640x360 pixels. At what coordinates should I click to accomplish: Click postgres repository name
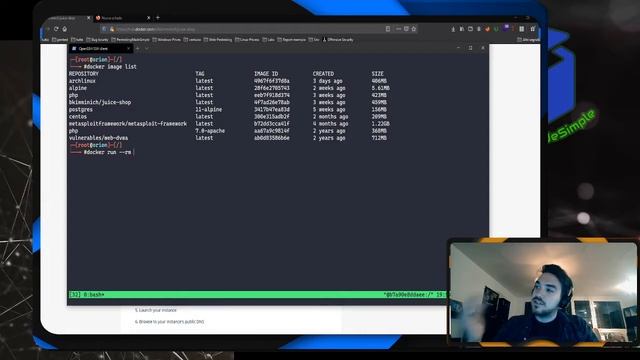tap(81, 109)
